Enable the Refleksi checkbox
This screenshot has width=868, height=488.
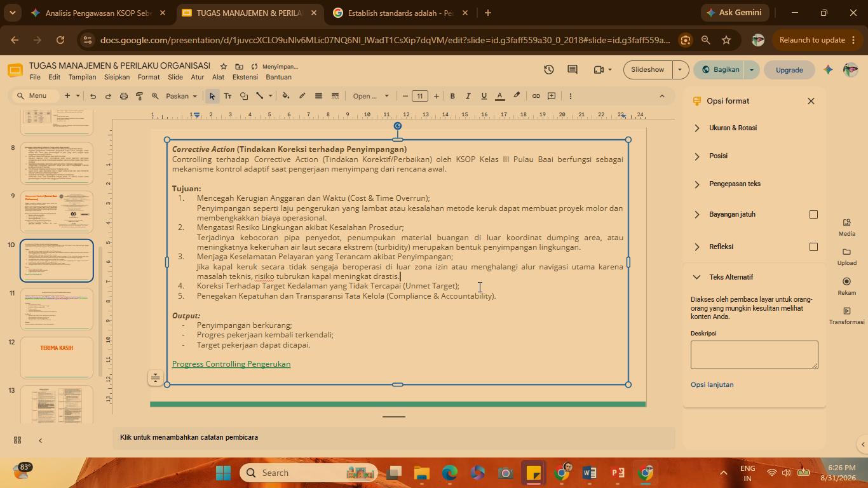(x=813, y=247)
